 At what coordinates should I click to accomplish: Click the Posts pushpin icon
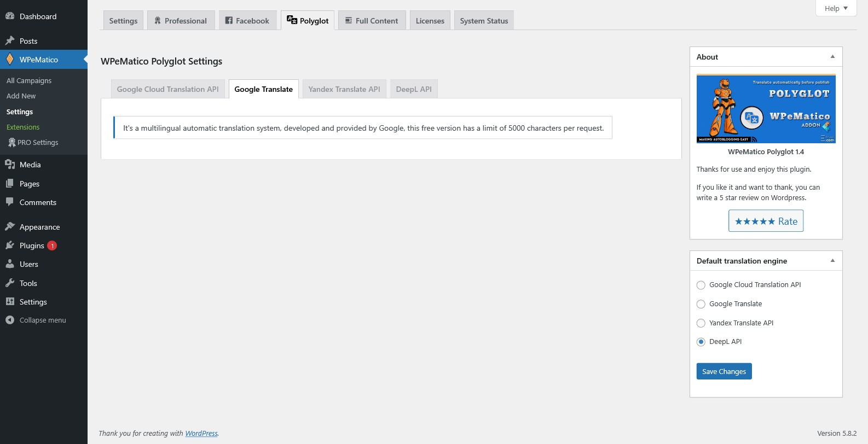coord(10,41)
